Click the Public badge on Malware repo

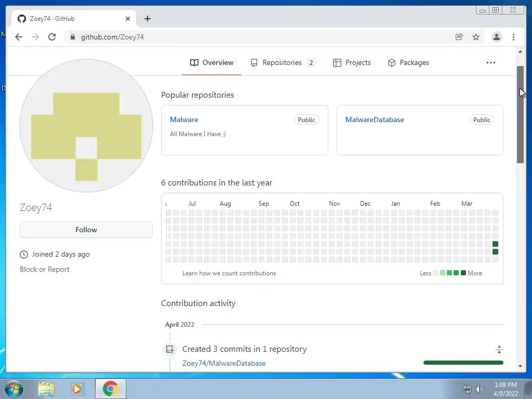pyautogui.click(x=307, y=120)
